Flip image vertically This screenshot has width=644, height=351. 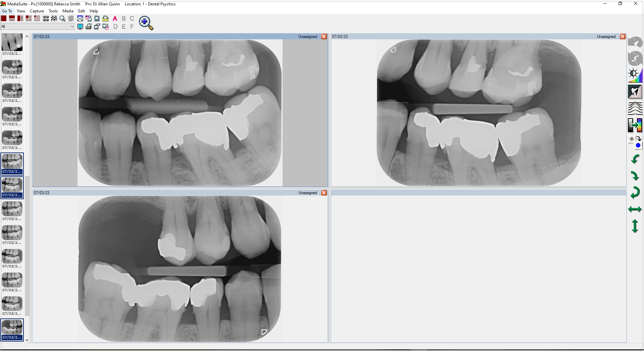point(635,226)
